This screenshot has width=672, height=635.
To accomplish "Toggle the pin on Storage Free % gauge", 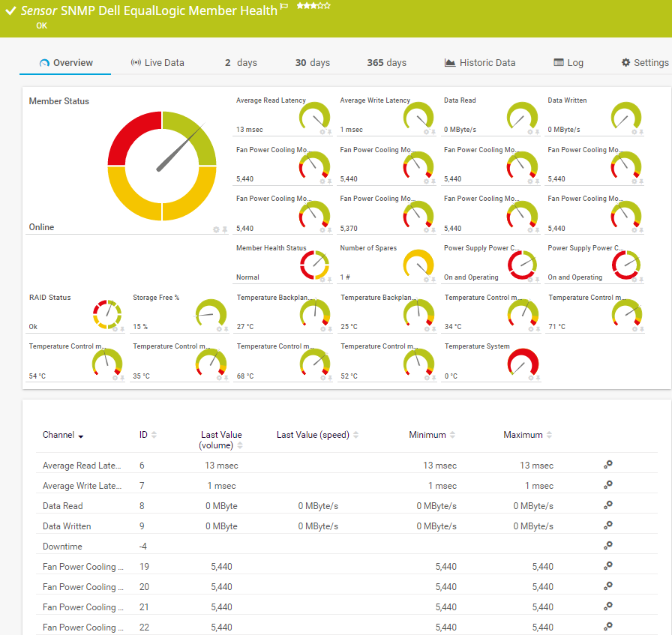I will coord(226,329).
